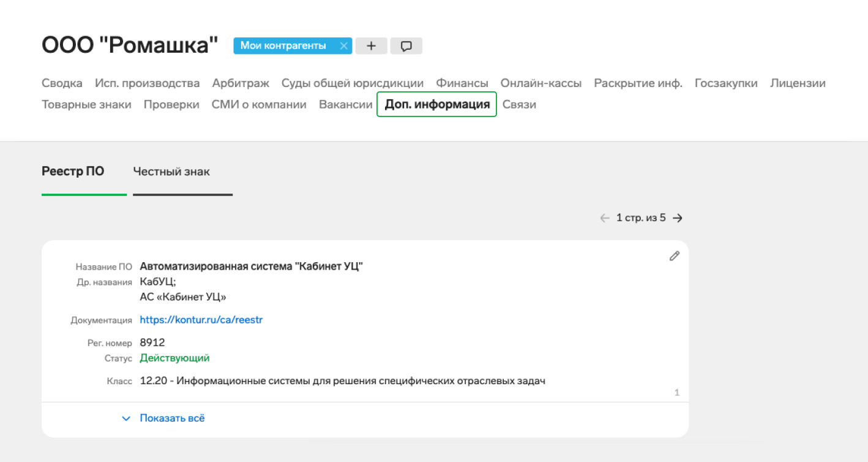Click the ООО "Ромашка" company title
868x462 pixels.
coord(130,45)
